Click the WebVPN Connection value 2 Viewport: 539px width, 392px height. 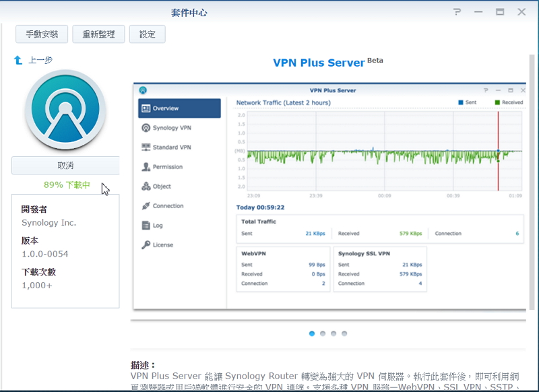[323, 284]
